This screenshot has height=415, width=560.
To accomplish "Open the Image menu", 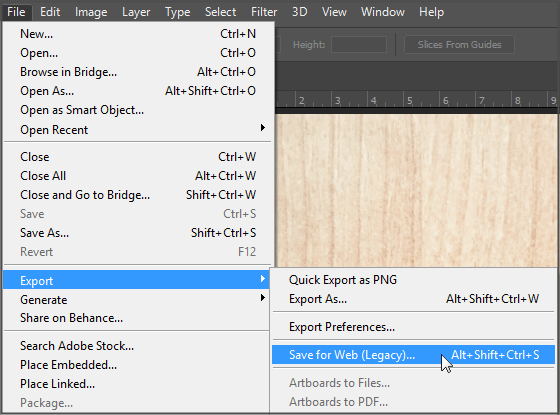I will (91, 12).
